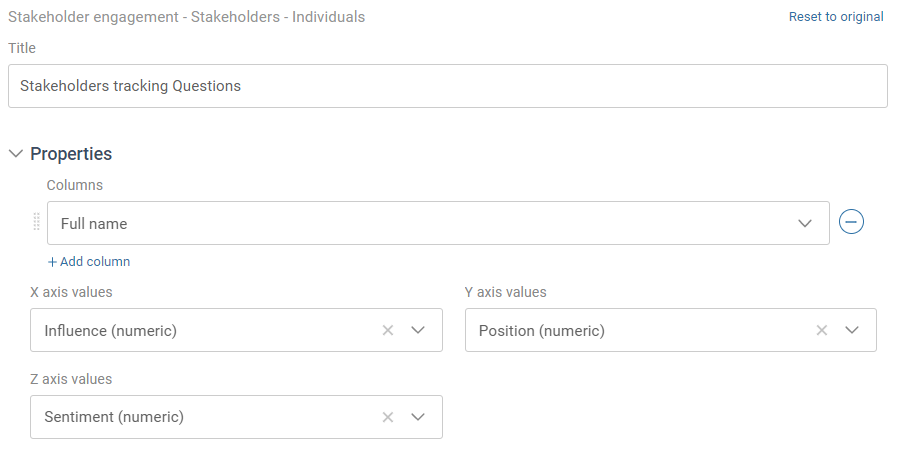The image size is (902, 451).
Task: Open the Full name column dropdown
Action: (x=438, y=223)
